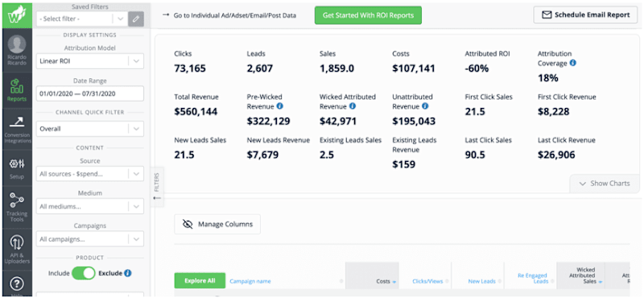Sort by Wicked Attributed Sales column arrow
Image resolution: width=644 pixels, height=298 pixels.
point(601,282)
